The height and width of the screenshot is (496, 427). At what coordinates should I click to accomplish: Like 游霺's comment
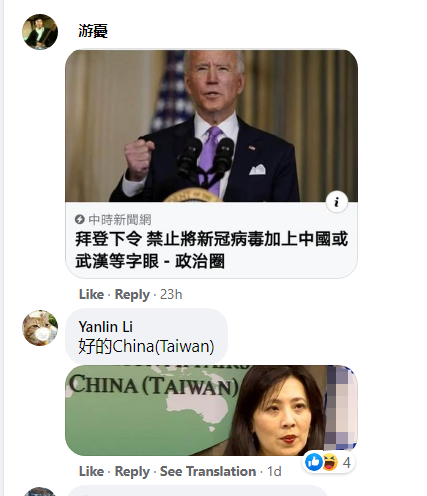(x=91, y=294)
